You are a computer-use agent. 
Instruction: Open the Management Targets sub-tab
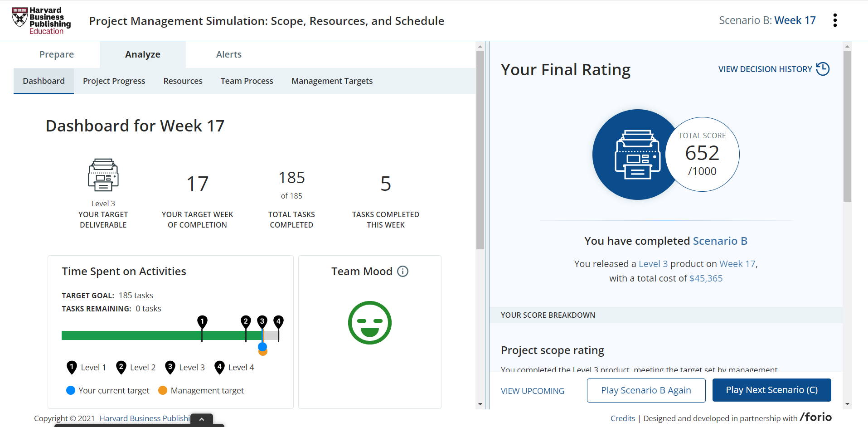tap(332, 81)
